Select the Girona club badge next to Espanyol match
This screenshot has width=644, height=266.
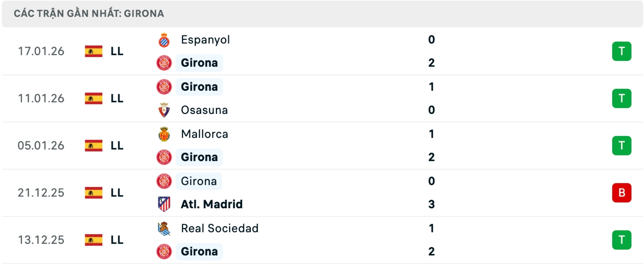[x=164, y=63]
